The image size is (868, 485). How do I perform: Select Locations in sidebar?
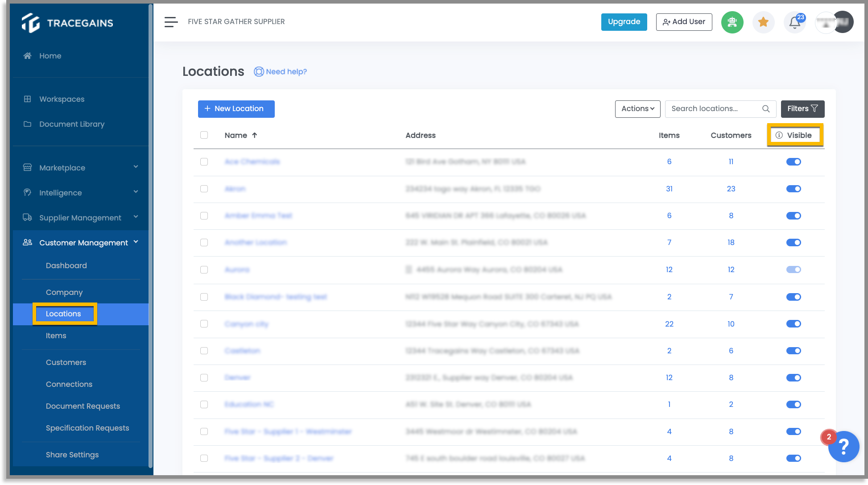coord(63,314)
